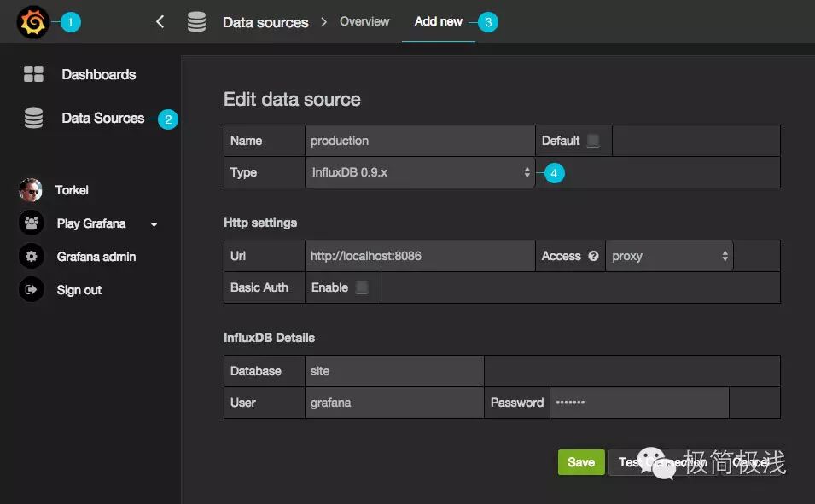
Task: Click the green Save button
Action: click(x=581, y=462)
